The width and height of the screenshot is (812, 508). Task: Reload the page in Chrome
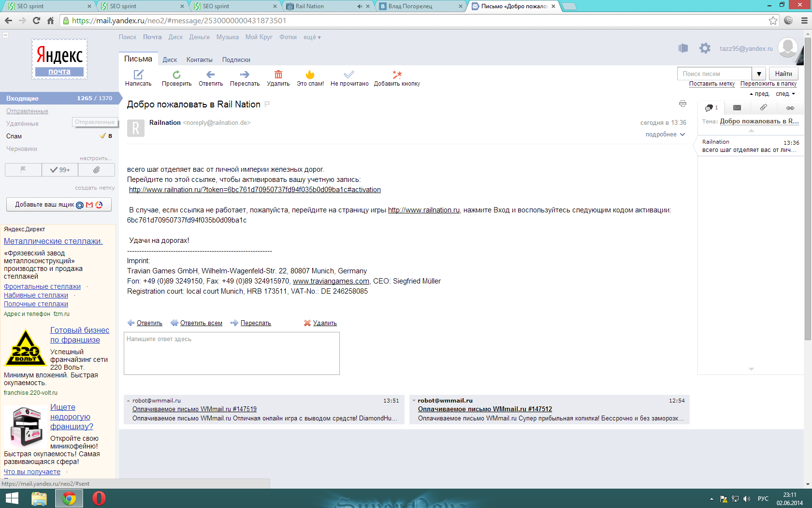(x=36, y=20)
